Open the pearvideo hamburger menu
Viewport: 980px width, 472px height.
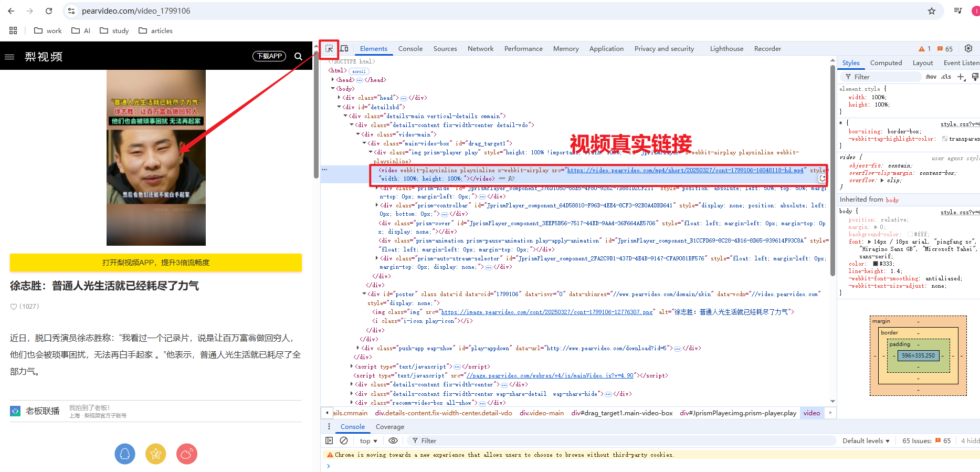click(9, 57)
